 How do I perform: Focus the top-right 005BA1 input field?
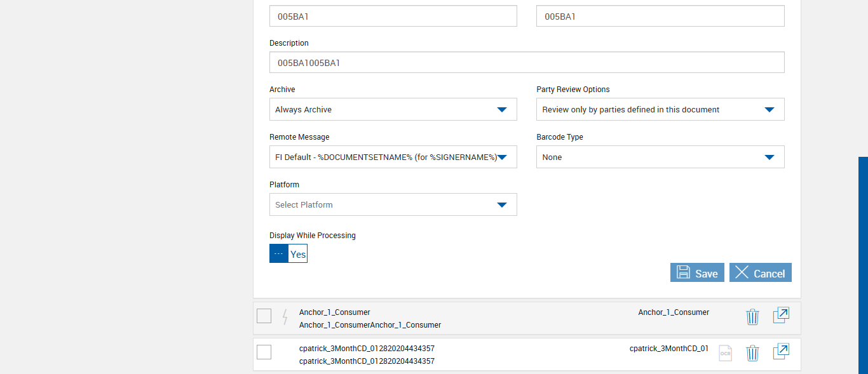pos(660,17)
